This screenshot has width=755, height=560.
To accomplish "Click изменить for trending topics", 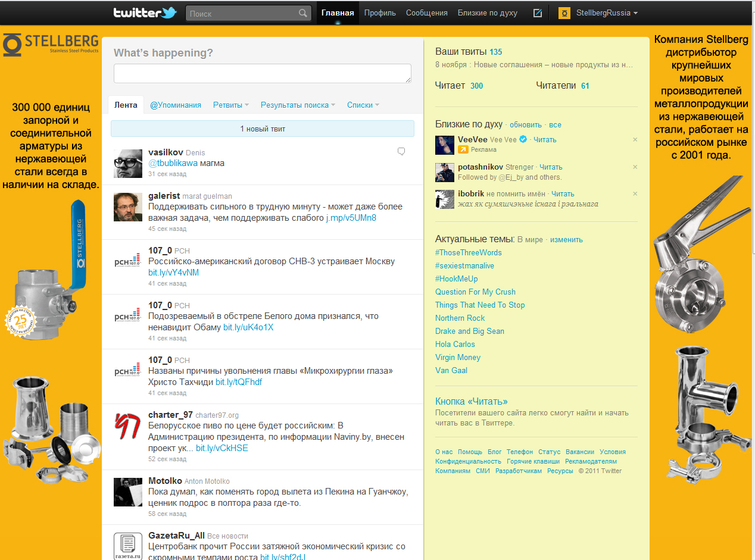I will pyautogui.click(x=566, y=240).
